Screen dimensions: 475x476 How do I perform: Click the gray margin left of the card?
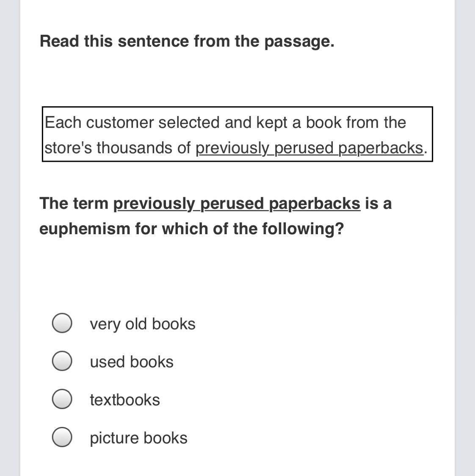click(x=10, y=238)
